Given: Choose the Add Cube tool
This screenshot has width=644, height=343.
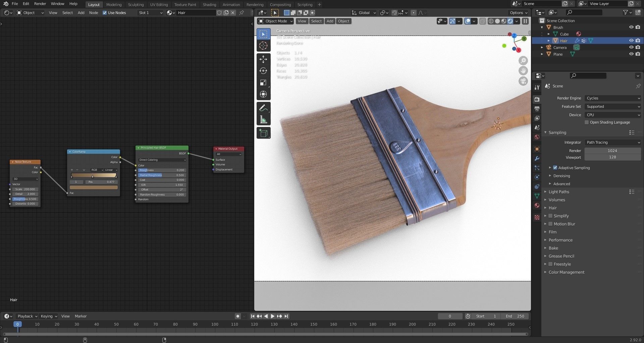Looking at the screenshot, I should 263,133.
